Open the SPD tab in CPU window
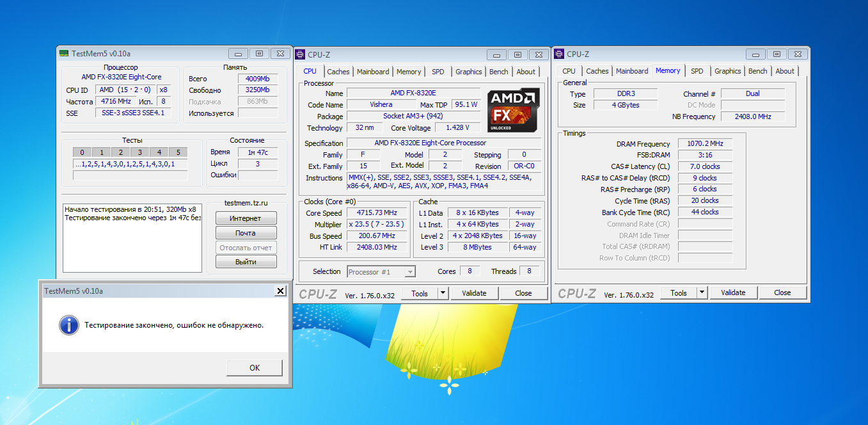 438,72
